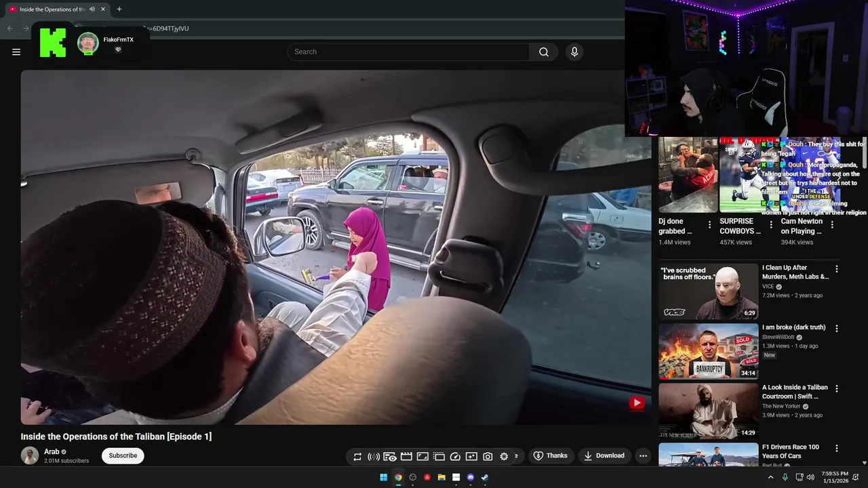This screenshot has width=868, height=488.
Task: Open the three-dot more actions menu
Action: [644, 456]
